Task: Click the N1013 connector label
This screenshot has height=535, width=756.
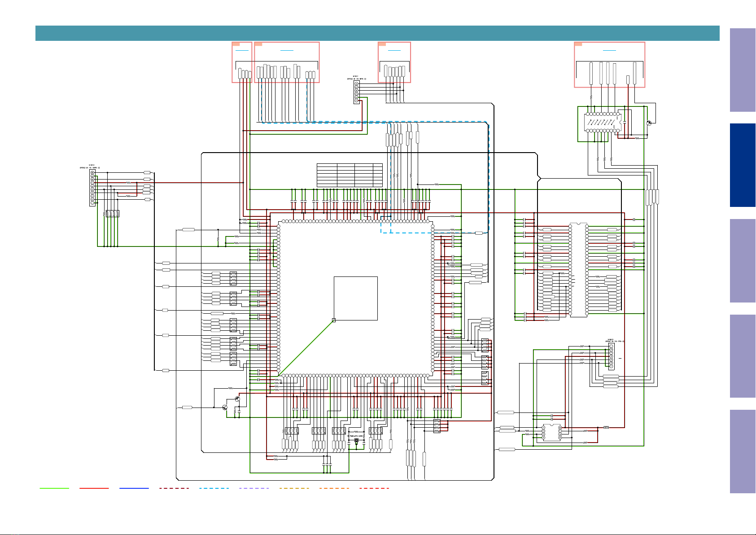Action: click(611, 339)
